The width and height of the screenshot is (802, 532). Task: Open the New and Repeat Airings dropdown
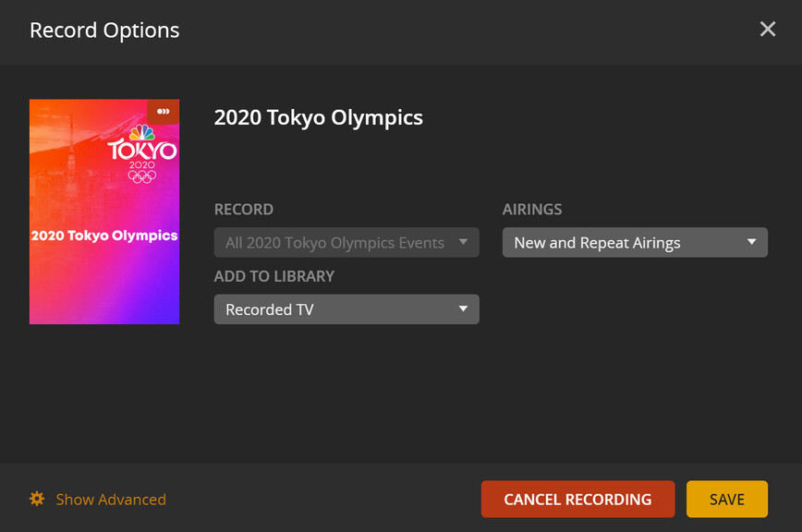[x=635, y=243]
